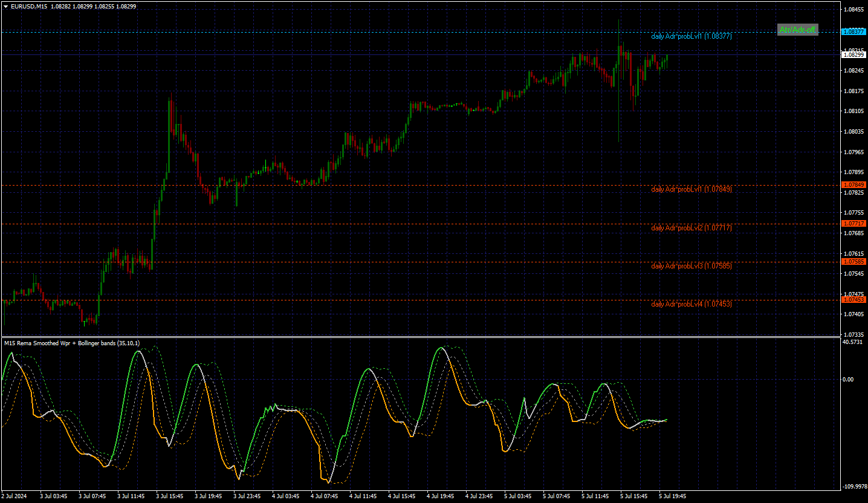The width and height of the screenshot is (868, 503).
Task: Click price scale value 1.07335
Action: click(x=855, y=335)
